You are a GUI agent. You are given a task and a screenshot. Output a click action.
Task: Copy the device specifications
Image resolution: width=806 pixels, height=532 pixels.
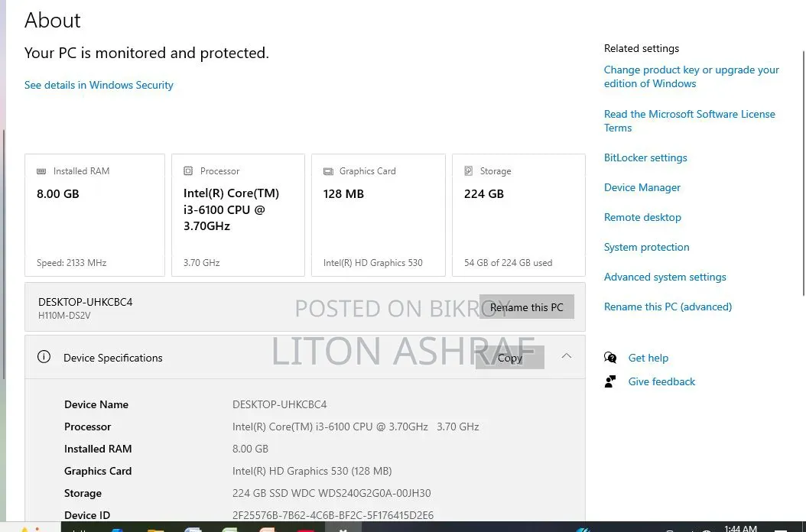coord(510,357)
